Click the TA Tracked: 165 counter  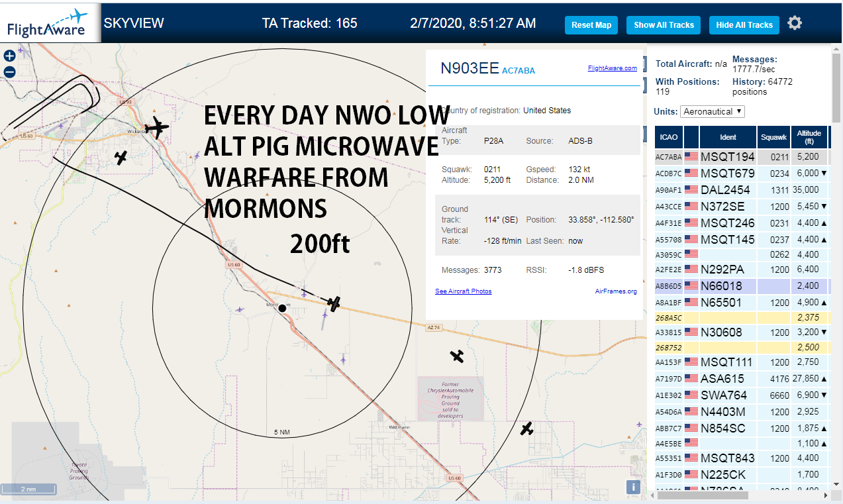pos(309,23)
